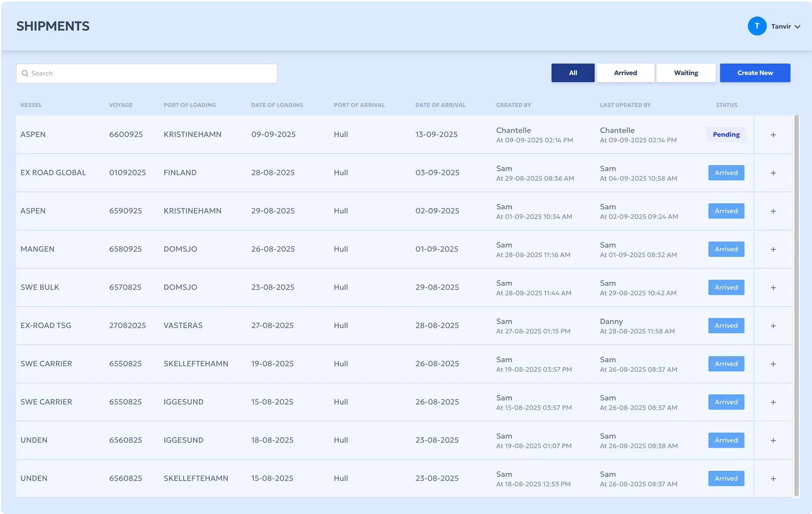Image resolution: width=812 pixels, height=514 pixels.
Task: Click plus icon for UNDEN IGGESUND row
Action: tap(773, 440)
